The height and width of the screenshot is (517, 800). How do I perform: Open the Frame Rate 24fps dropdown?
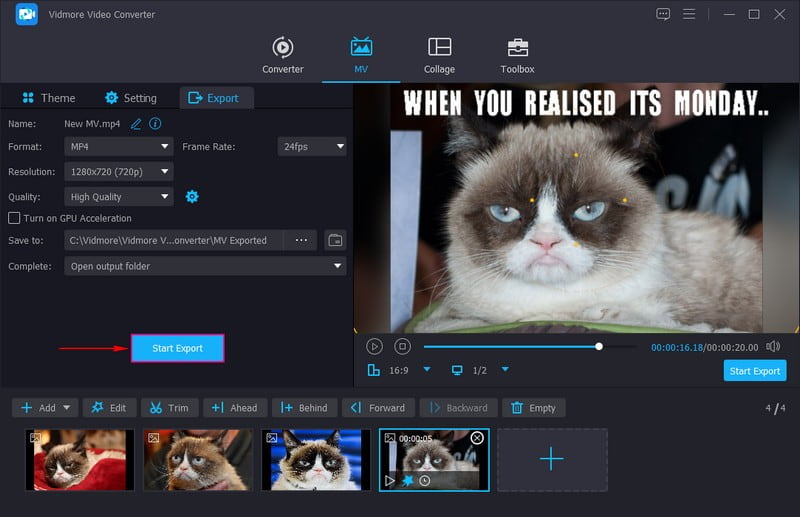click(x=311, y=147)
